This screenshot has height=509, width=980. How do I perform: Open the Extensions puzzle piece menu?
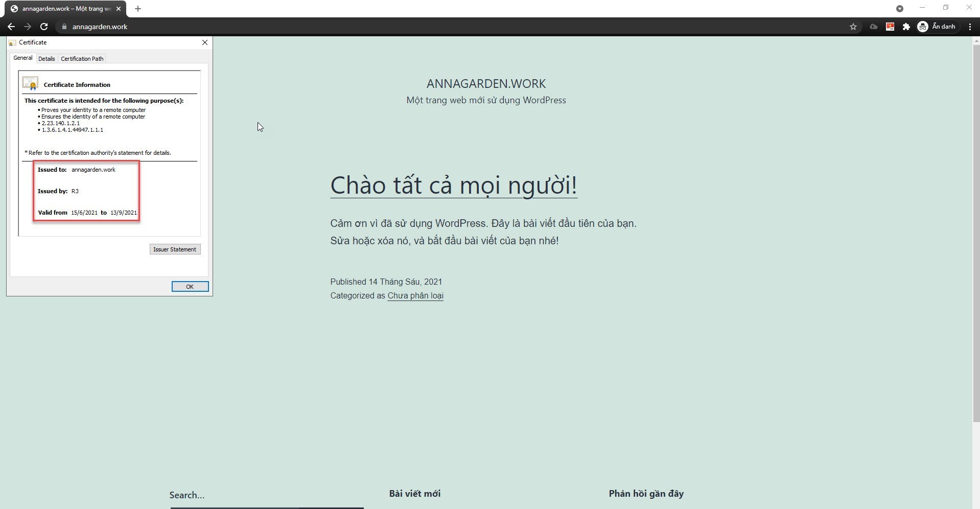tap(906, 27)
